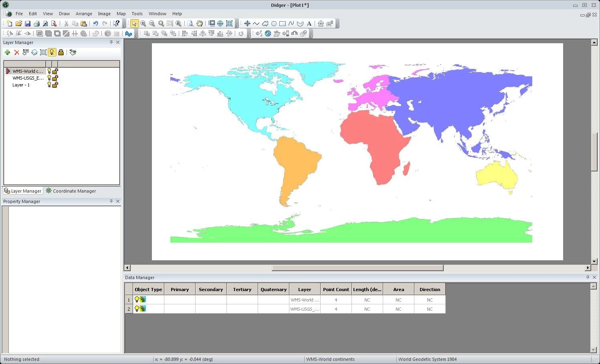Viewport: 600px width, 364px height.
Task: Click the red X Delete Layer icon
Action: [16, 52]
